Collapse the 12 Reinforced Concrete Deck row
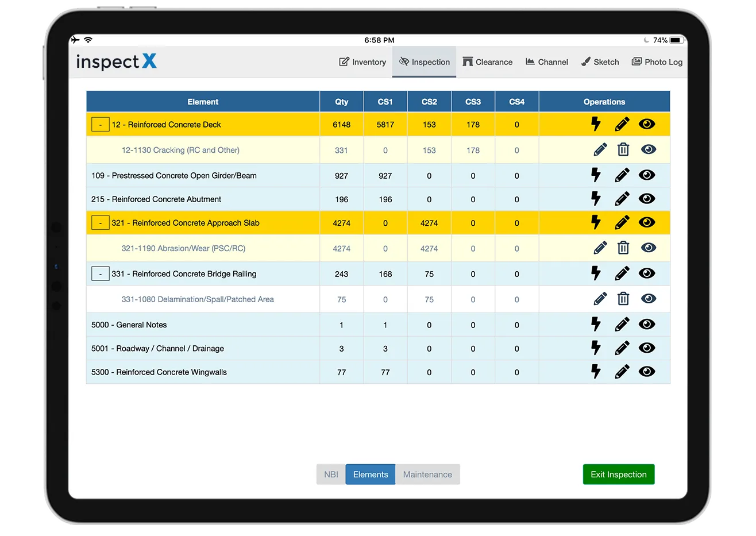This screenshot has width=756, height=536. 100,124
